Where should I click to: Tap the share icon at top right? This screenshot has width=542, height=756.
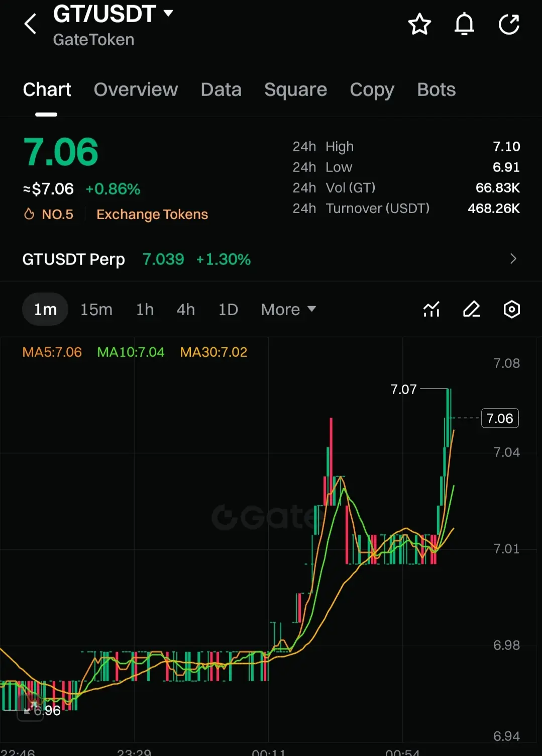coord(509,24)
